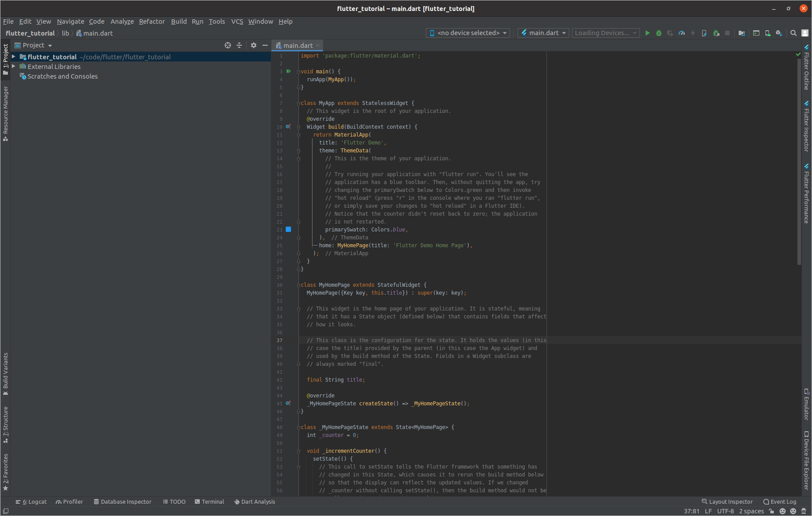812x516 pixels.
Task: Locate current file with target icon in Project panel
Action: [x=228, y=45]
